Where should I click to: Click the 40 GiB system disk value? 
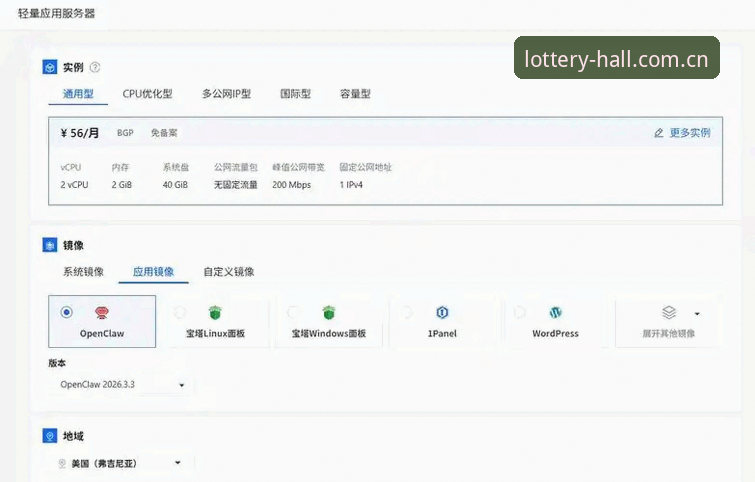click(175, 185)
